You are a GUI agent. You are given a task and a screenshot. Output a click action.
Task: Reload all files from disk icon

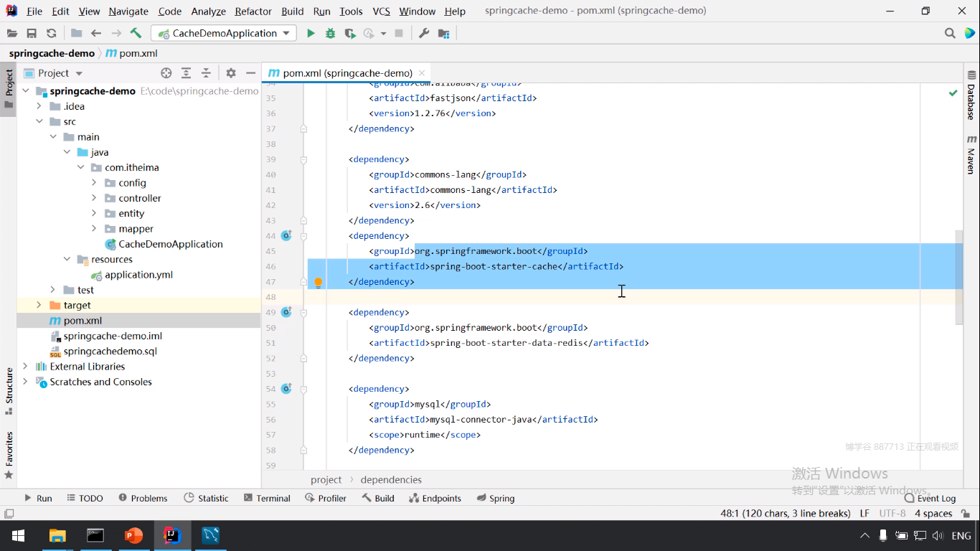[x=51, y=33]
